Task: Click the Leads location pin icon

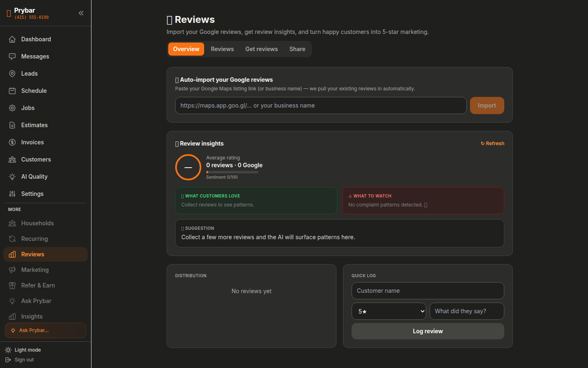Action: tap(12, 74)
